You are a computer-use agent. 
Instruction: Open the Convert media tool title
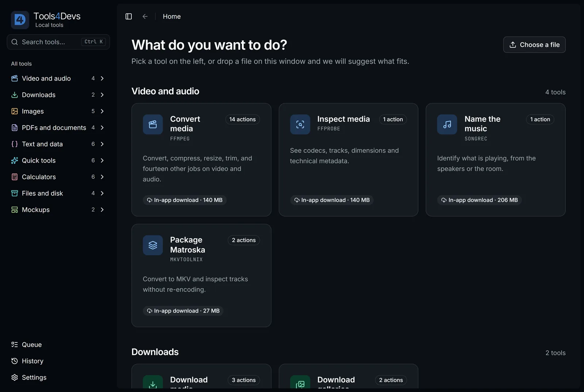click(185, 124)
